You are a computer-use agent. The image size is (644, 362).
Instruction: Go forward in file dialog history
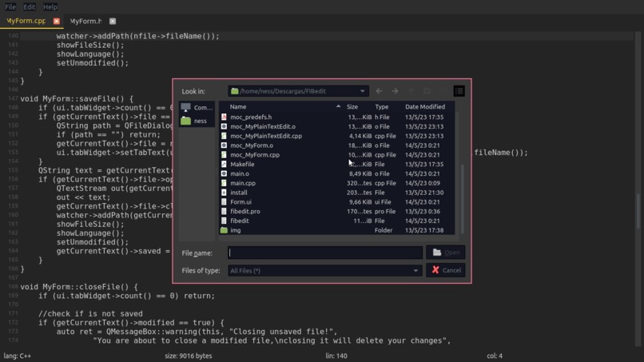(395, 91)
